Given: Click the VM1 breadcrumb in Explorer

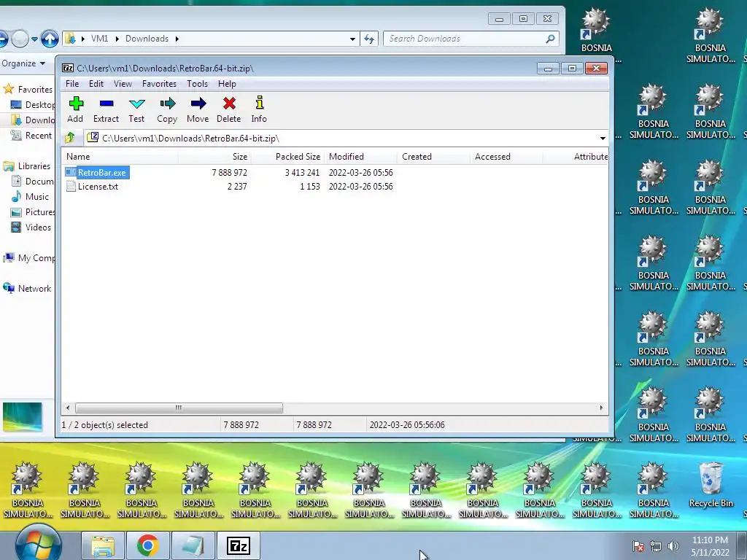Looking at the screenshot, I should click(99, 39).
